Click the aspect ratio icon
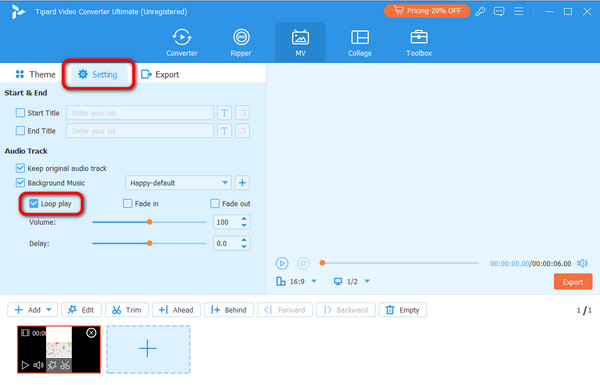The height and width of the screenshot is (385, 600). tap(280, 282)
